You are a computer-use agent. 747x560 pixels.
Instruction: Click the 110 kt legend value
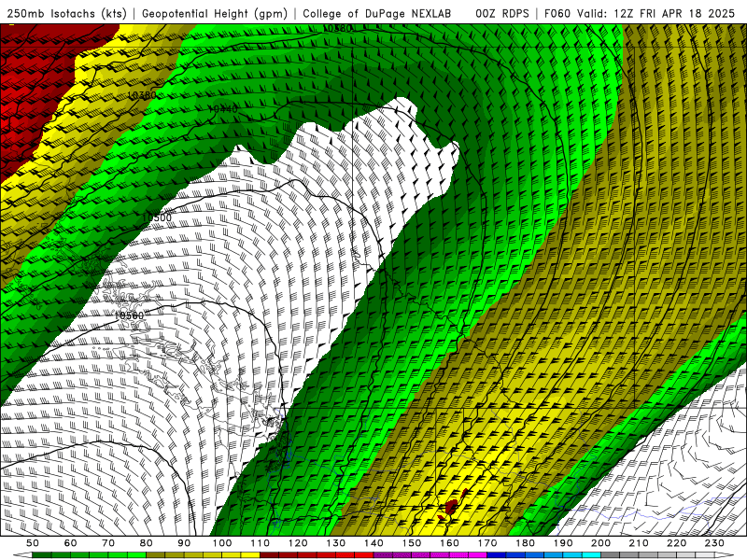(x=261, y=543)
